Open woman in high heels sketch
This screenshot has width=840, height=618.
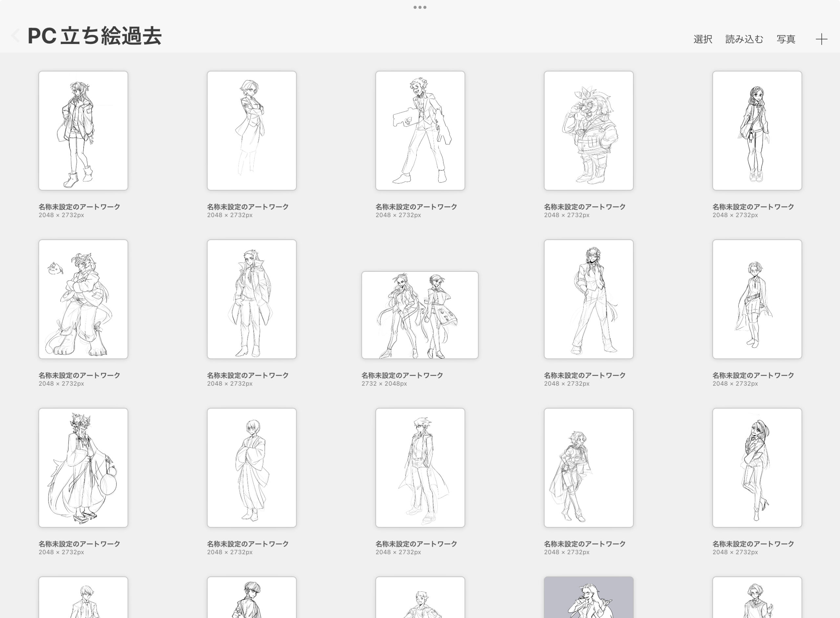(757, 468)
